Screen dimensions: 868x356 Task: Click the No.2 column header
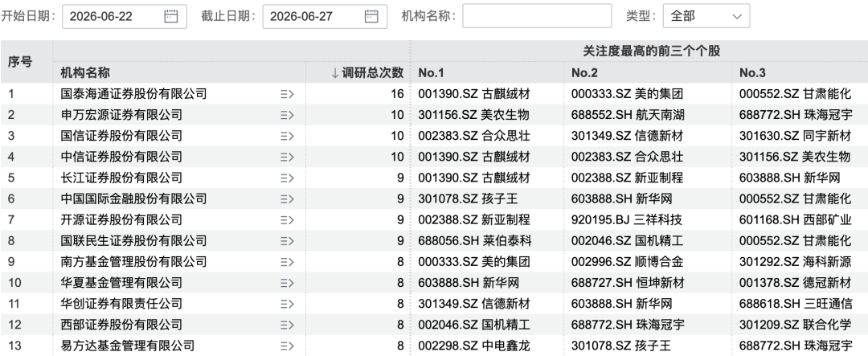point(584,73)
